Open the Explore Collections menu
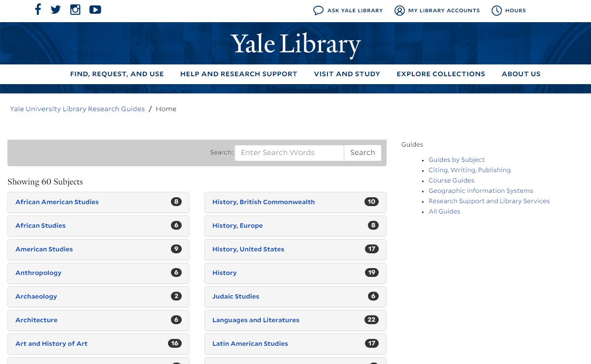The height and width of the screenshot is (364, 591). click(x=441, y=74)
